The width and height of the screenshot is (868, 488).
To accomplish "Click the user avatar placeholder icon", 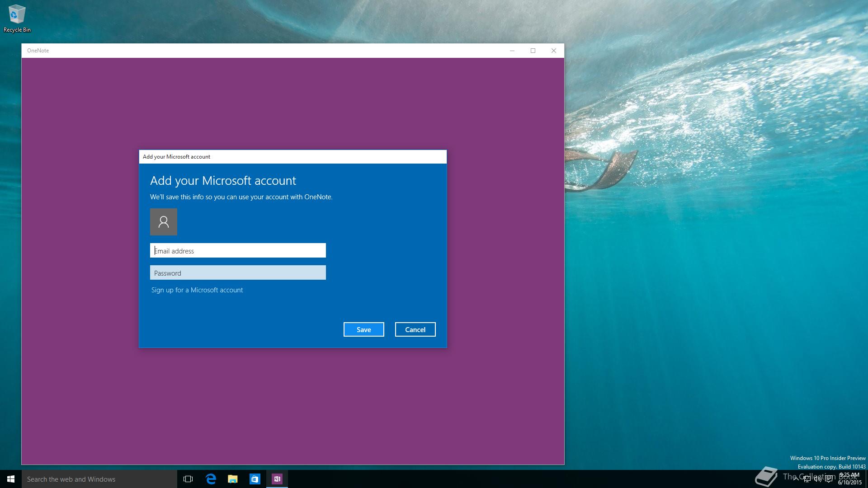I will click(164, 222).
